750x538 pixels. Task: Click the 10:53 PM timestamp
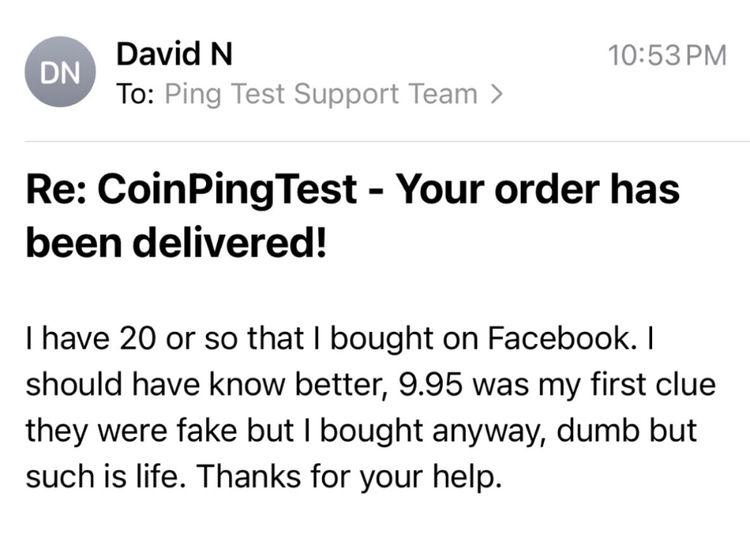[x=666, y=55]
